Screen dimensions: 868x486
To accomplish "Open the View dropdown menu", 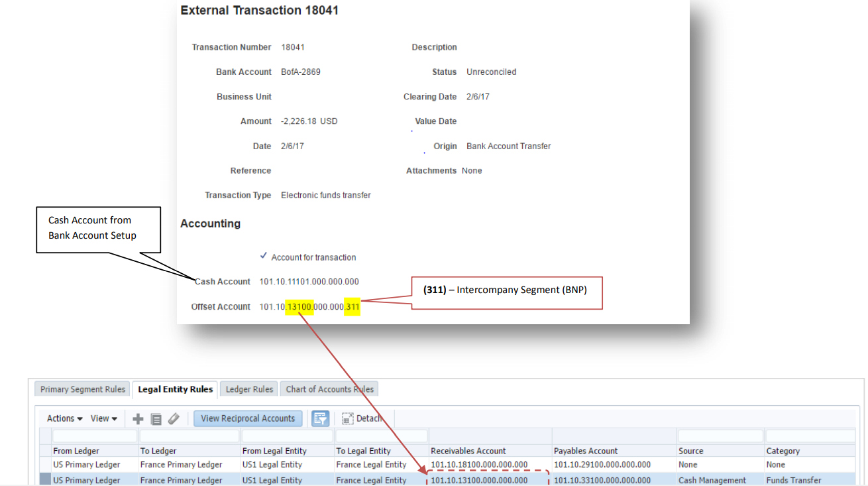I will click(x=101, y=418).
